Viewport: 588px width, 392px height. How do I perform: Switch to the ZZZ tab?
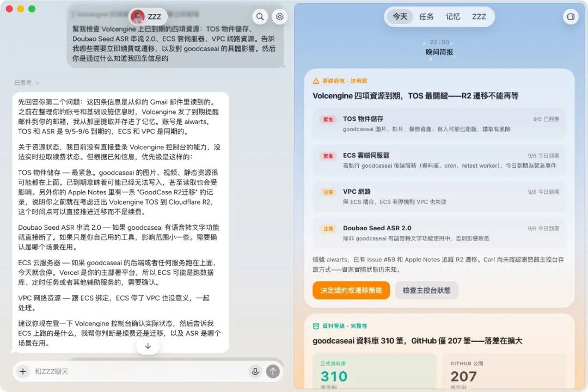tap(479, 16)
